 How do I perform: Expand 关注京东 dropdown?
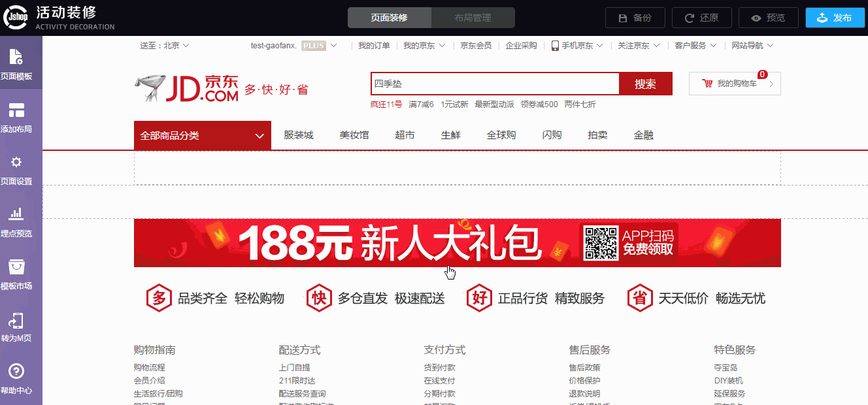[639, 46]
